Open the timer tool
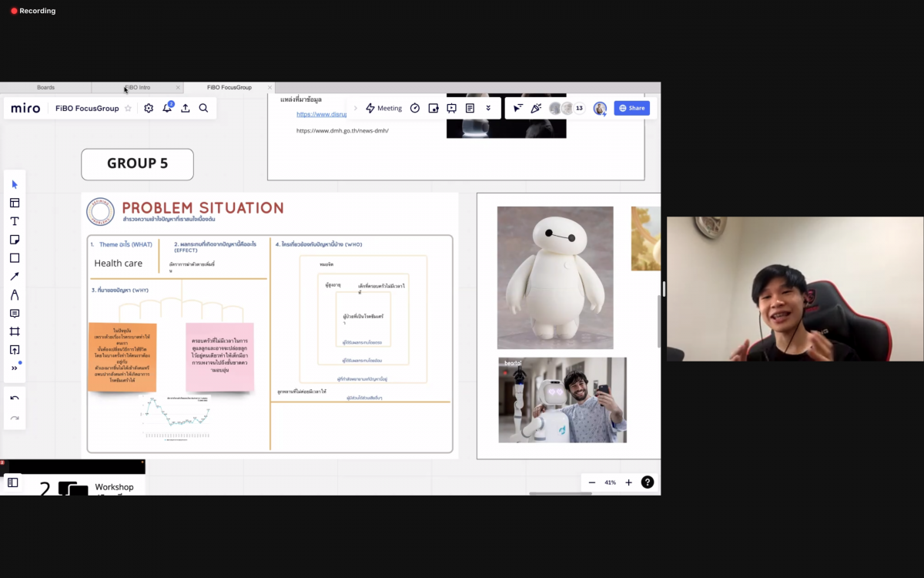Image resolution: width=924 pixels, height=578 pixels. [x=415, y=109]
